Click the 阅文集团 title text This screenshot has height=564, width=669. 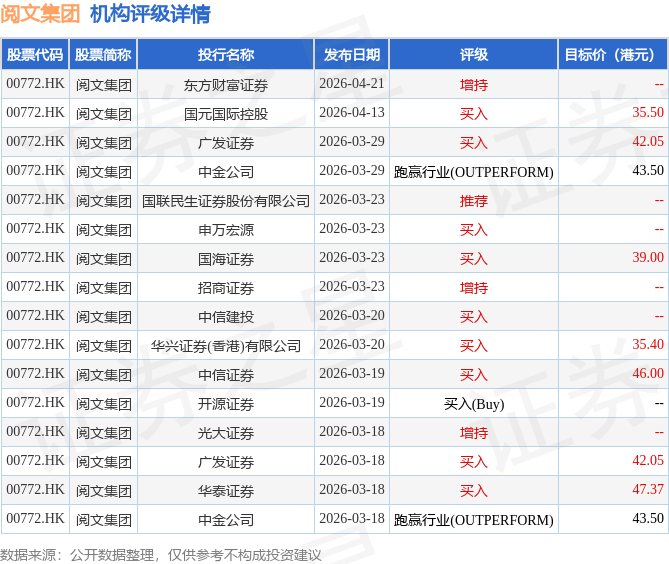pos(40,14)
